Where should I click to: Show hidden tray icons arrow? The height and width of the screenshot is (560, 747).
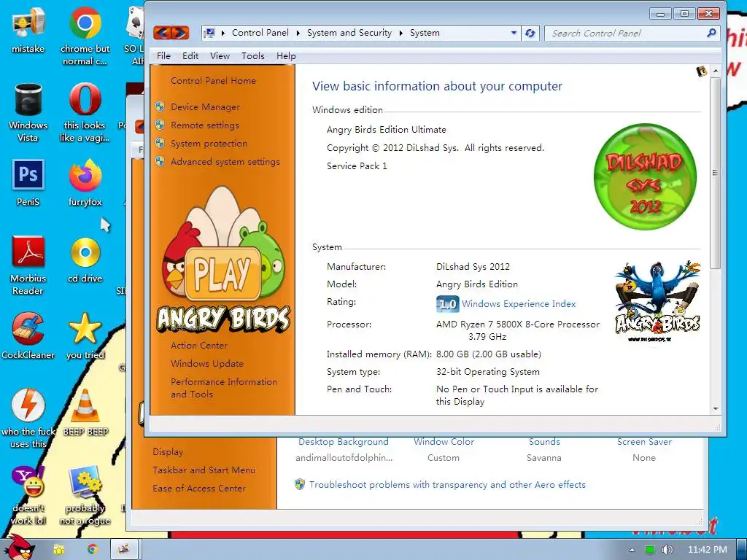(632, 550)
